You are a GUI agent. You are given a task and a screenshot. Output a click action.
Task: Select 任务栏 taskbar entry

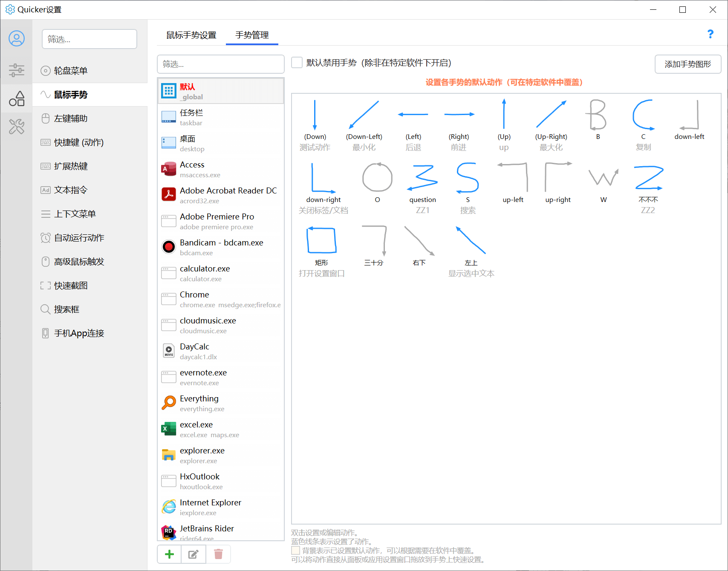tap(220, 117)
